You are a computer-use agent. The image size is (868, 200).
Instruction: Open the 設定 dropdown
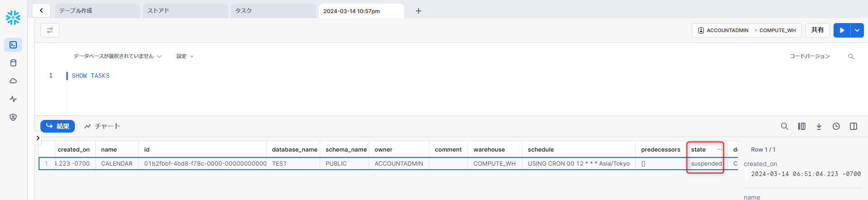185,56
